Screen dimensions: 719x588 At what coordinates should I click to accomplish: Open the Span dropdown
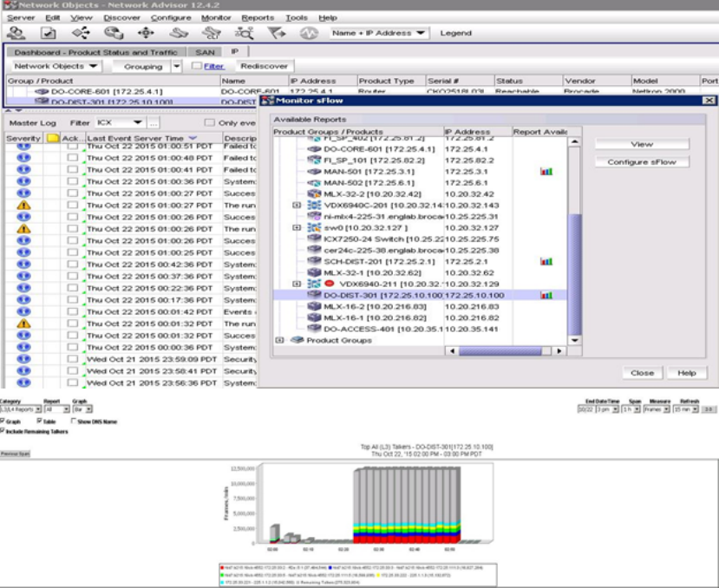click(x=631, y=409)
